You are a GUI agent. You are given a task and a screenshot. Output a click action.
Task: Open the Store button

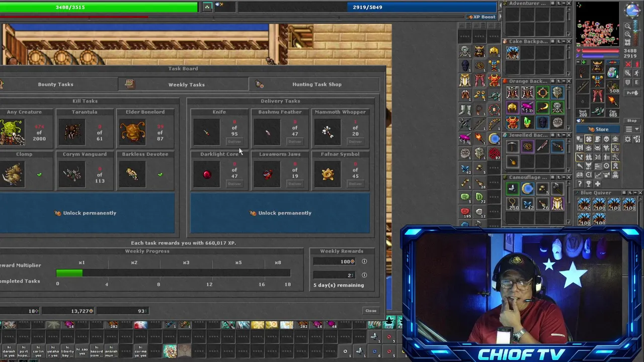click(598, 129)
